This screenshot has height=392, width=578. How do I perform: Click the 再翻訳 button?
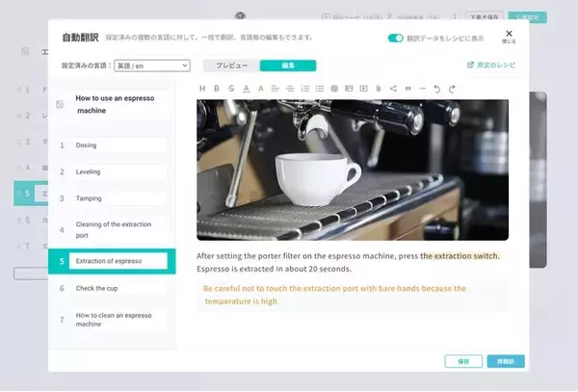pos(506,361)
